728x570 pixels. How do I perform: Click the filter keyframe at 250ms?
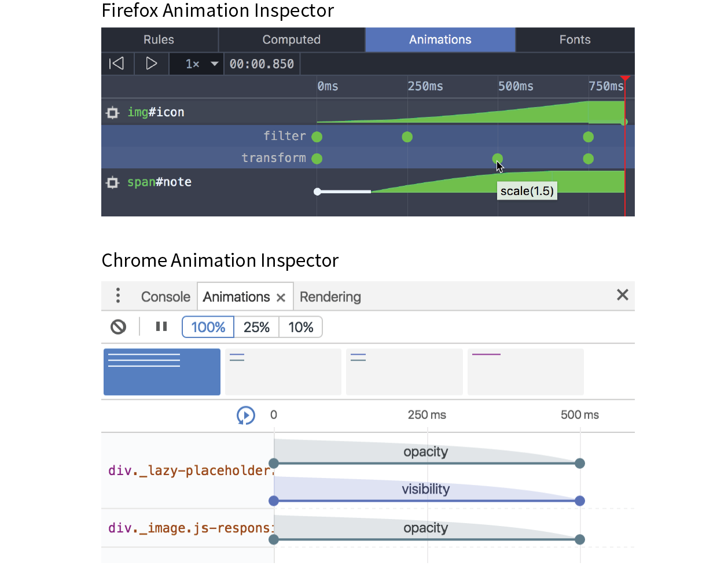coord(407,137)
